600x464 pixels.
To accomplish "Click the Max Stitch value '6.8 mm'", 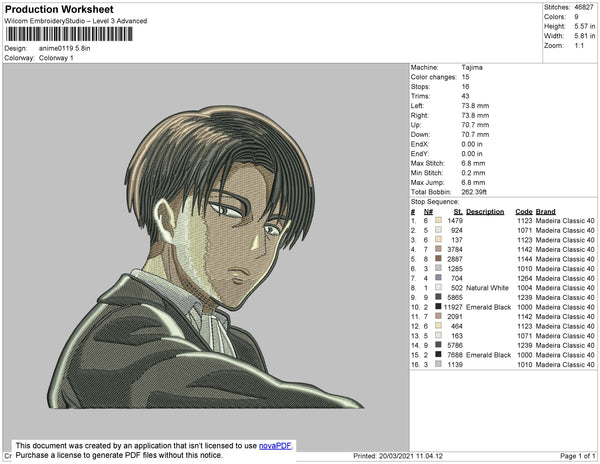I will pos(473,163).
